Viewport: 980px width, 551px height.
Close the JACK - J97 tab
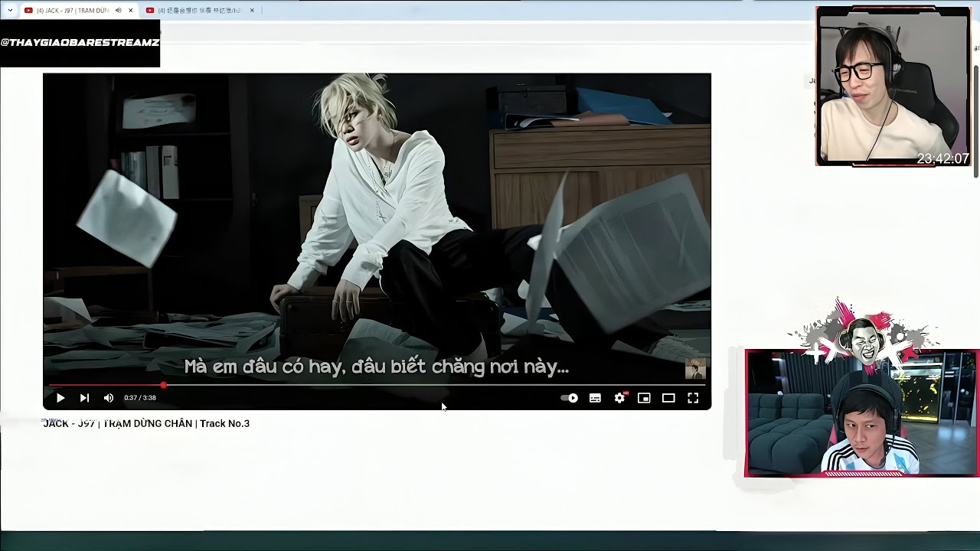[x=131, y=10]
